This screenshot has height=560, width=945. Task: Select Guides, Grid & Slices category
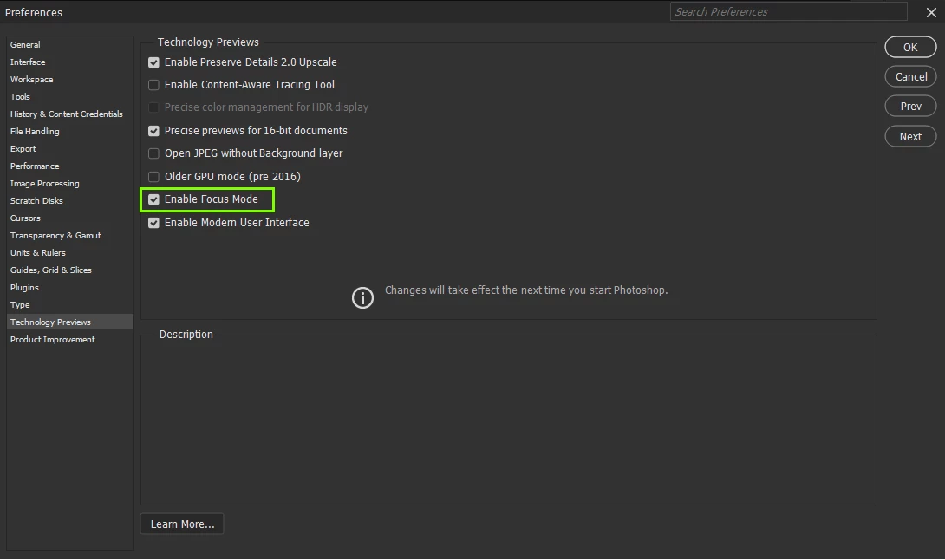coord(50,270)
